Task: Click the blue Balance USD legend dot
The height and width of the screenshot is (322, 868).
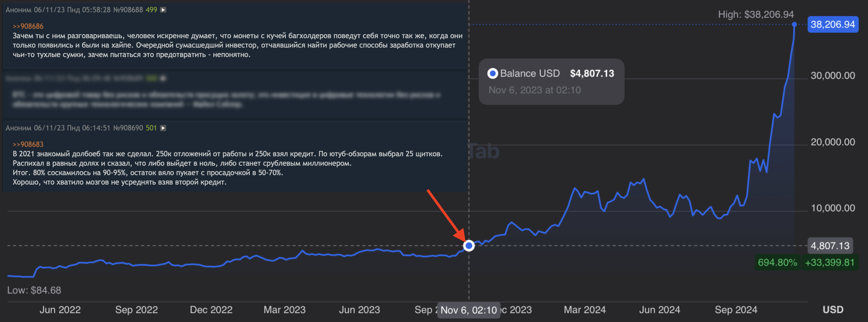Action: pyautogui.click(x=492, y=73)
